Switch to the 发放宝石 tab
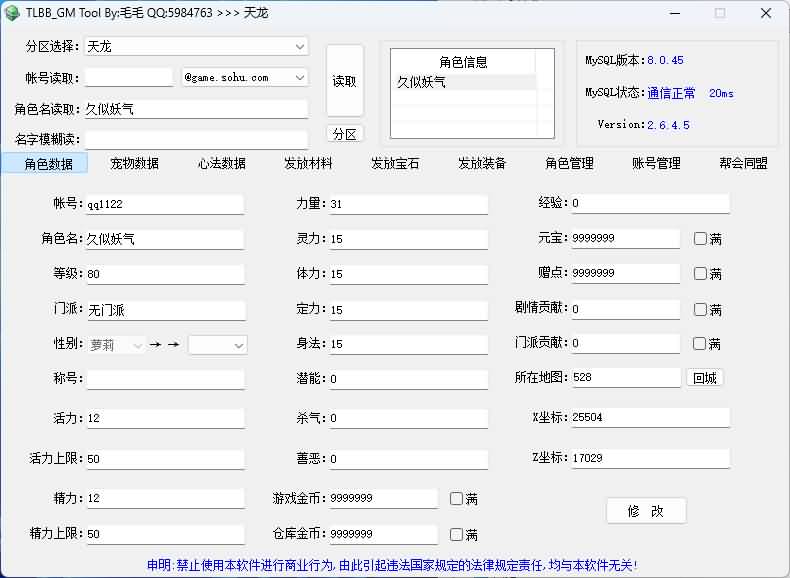The image size is (790, 578). click(x=395, y=163)
